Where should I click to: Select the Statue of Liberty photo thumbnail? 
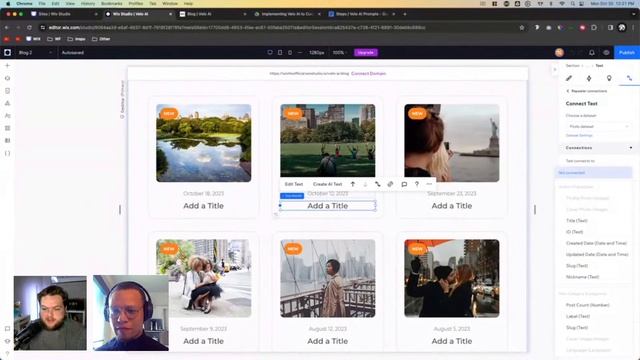coord(452,143)
